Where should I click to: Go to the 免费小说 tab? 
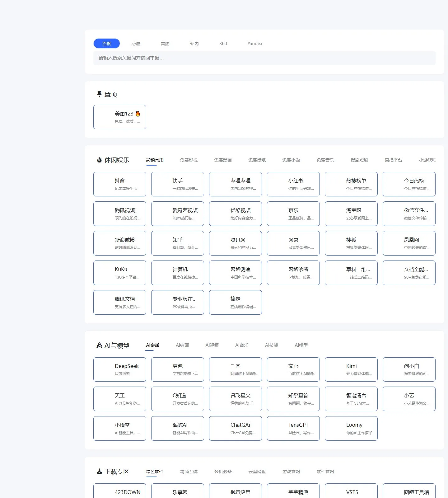[x=291, y=160]
